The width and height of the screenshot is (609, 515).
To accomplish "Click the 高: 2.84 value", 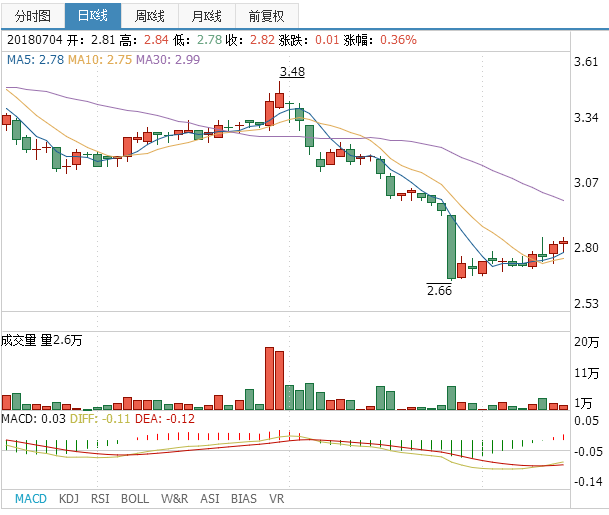I will 156,40.
